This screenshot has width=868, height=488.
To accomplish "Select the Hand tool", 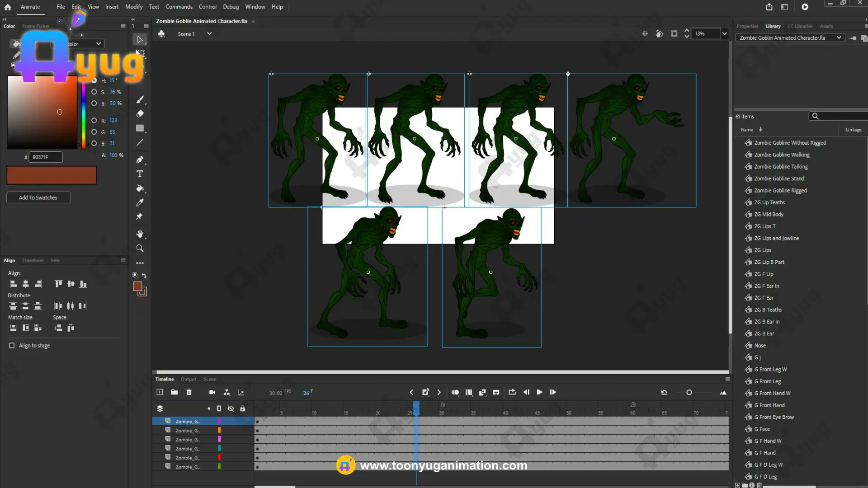I will 140,234.
